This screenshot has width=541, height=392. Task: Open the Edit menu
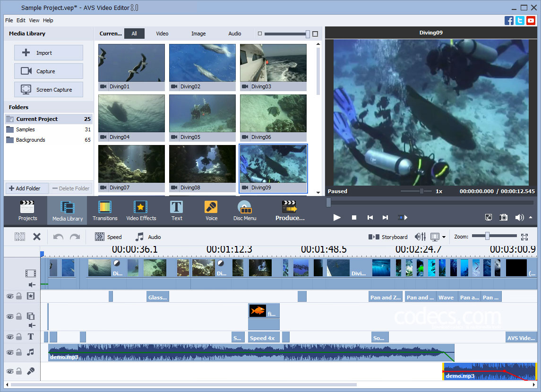[x=21, y=20]
